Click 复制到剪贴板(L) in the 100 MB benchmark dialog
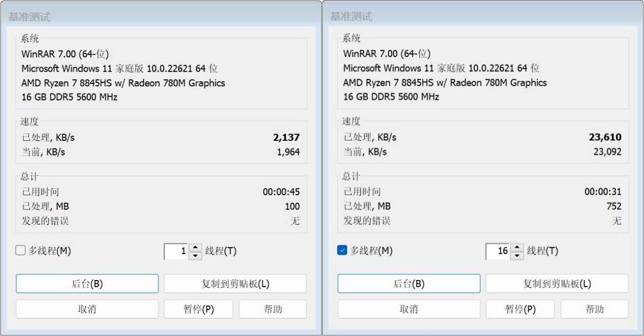Viewport: 644px width, 336px height. click(x=235, y=284)
